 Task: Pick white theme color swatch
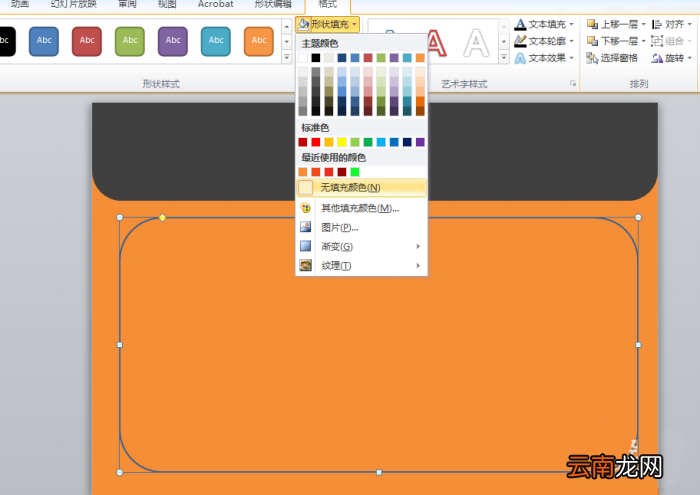click(x=303, y=58)
